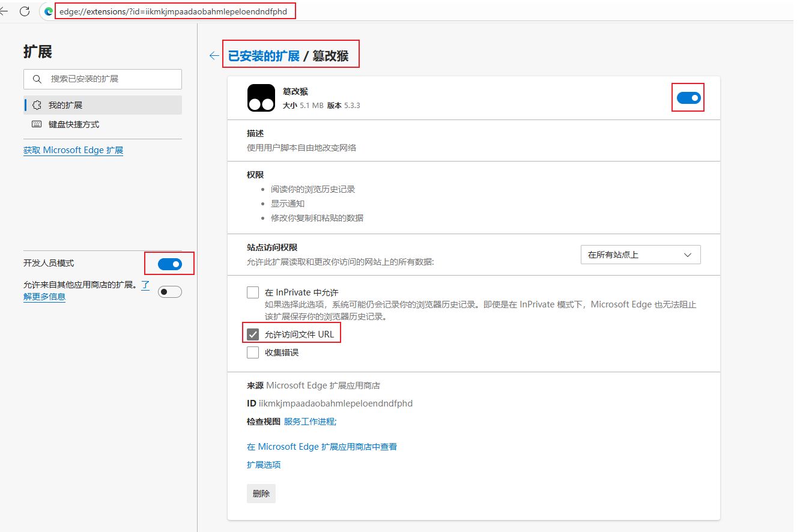Click the browser refresh icon
The image size is (800, 532).
(25, 11)
